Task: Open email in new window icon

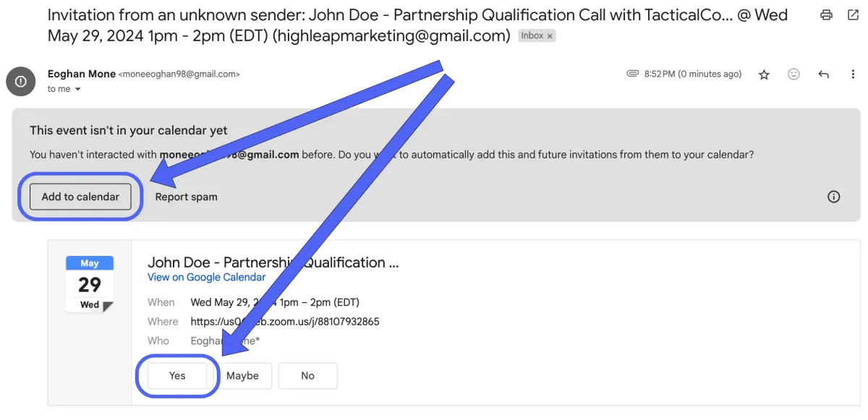Action: 853,15
